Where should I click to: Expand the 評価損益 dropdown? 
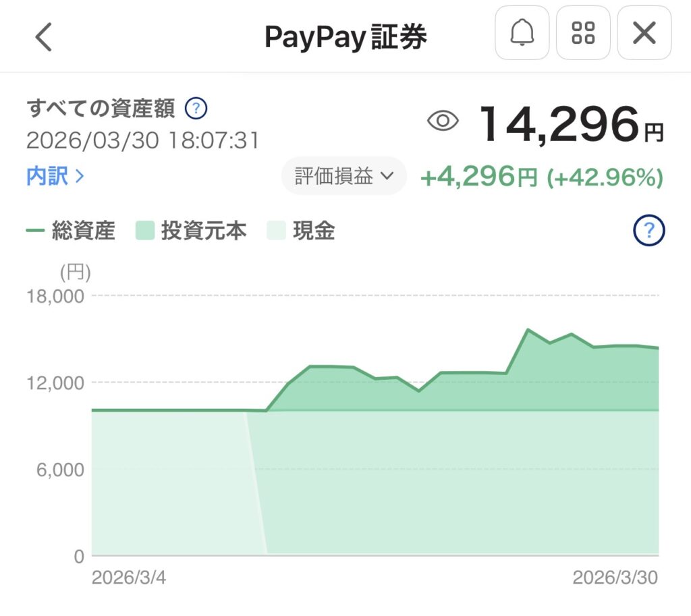pyautogui.click(x=343, y=176)
